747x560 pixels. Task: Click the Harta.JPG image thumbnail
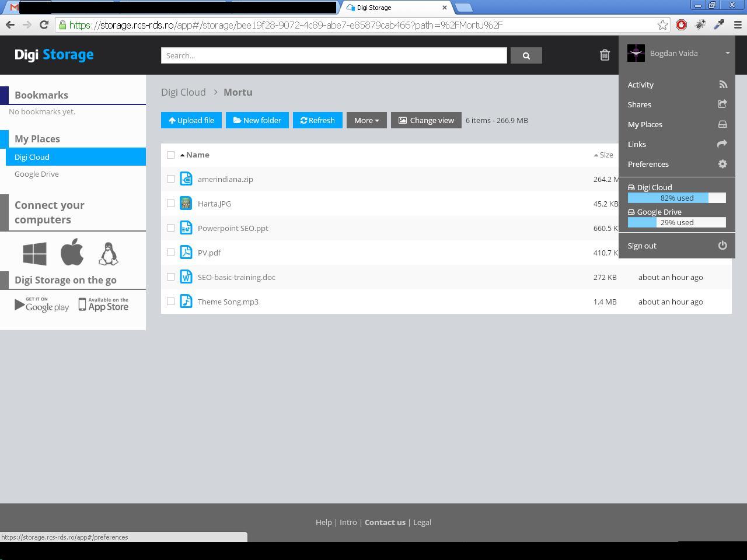pyautogui.click(x=186, y=204)
